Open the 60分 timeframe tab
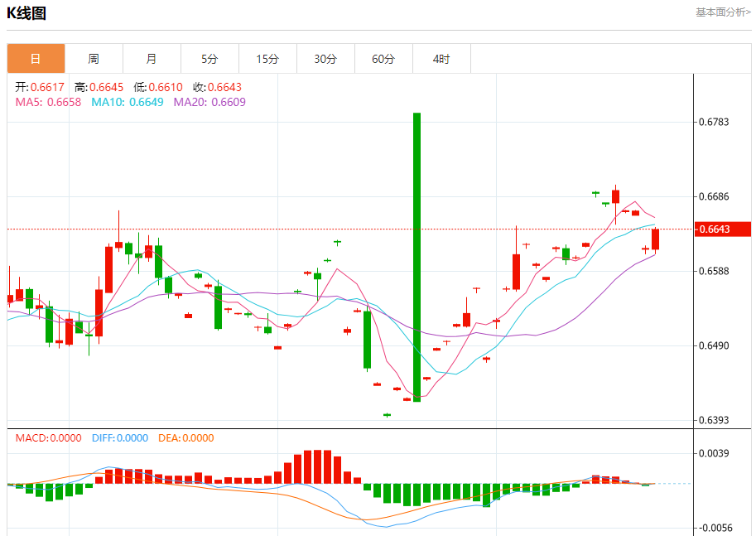The height and width of the screenshot is (536, 756). (383, 59)
